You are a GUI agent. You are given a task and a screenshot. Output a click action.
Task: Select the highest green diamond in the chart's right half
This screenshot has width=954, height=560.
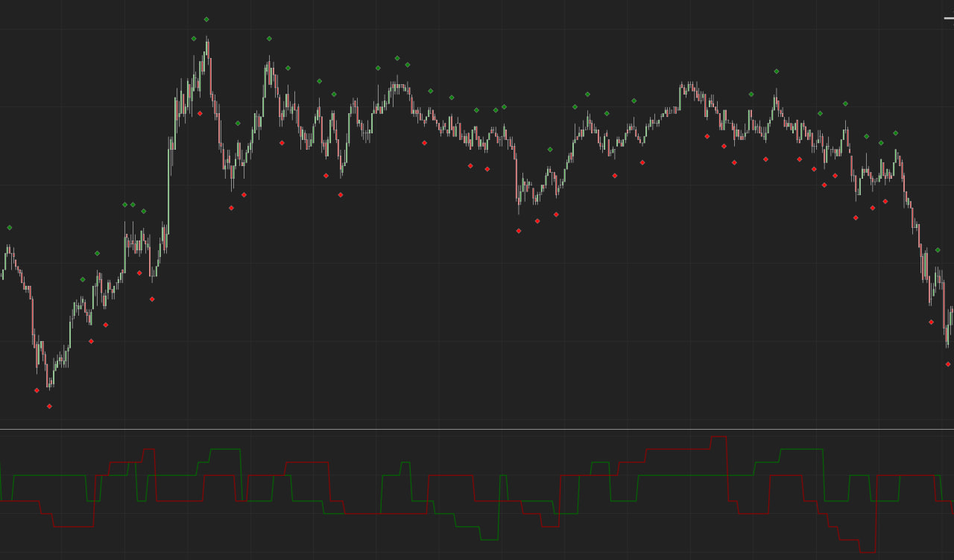click(777, 71)
